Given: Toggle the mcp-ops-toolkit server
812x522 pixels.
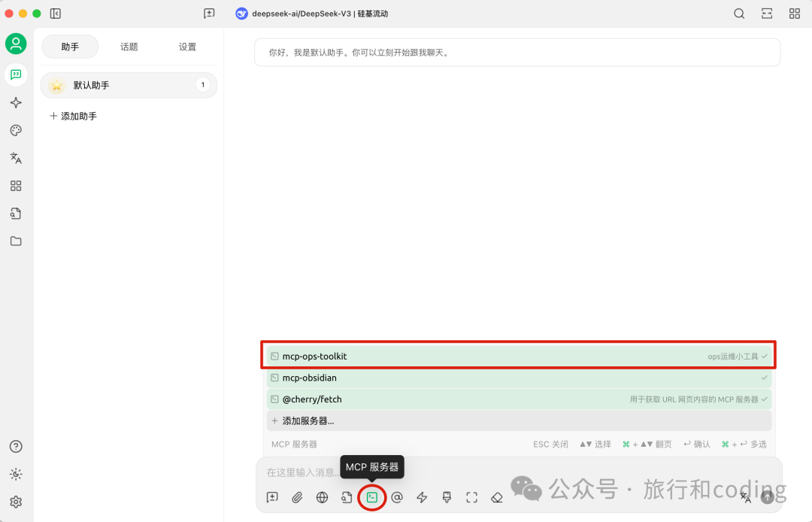Looking at the screenshot, I should 519,357.
